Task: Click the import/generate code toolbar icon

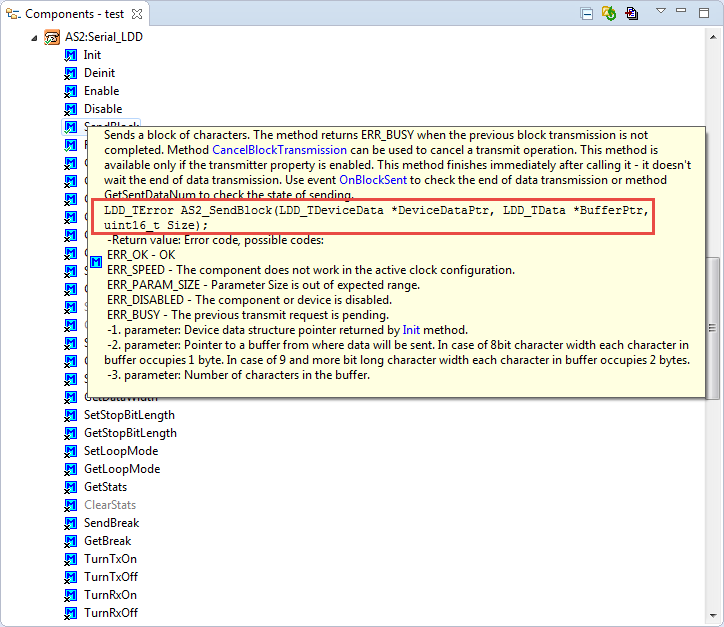Action: coord(631,14)
